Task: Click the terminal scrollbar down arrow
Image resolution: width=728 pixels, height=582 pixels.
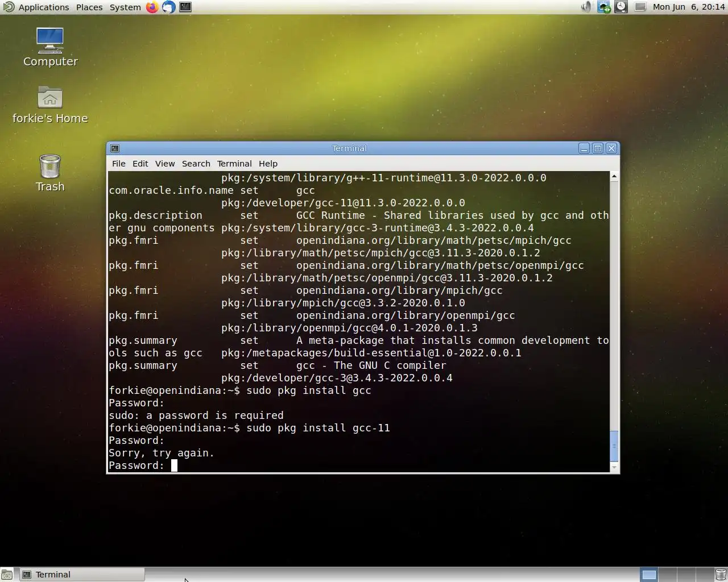Action: (x=614, y=467)
